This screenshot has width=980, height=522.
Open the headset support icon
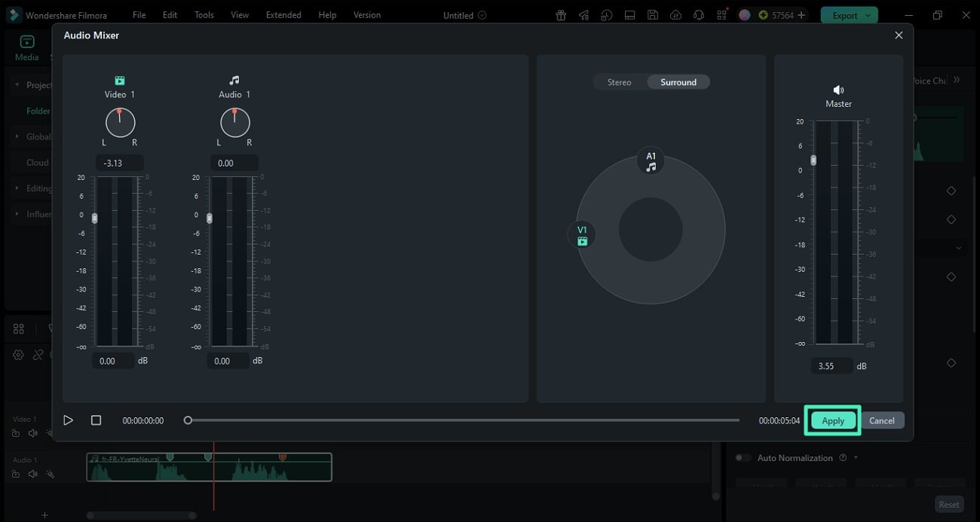point(699,15)
